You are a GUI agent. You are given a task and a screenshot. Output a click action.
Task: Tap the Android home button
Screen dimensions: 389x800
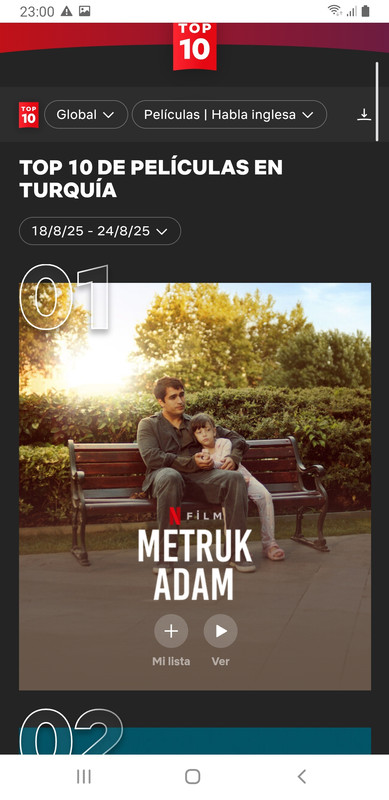pos(192,777)
